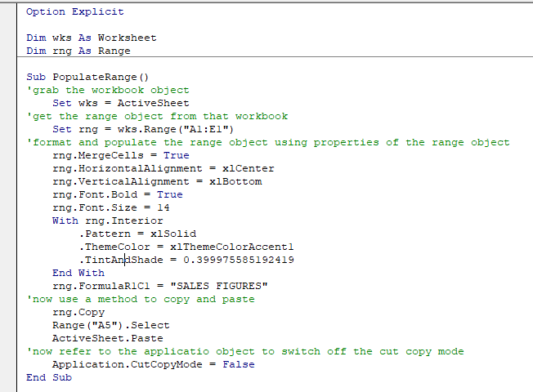Click 'now use a method to copy and paste' comment
Screen dimensions: 533x392
click(141, 299)
